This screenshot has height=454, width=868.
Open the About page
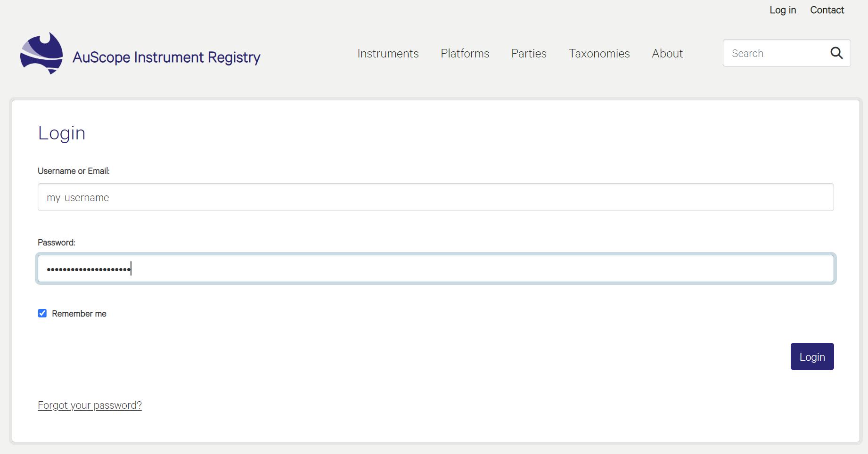(x=667, y=53)
